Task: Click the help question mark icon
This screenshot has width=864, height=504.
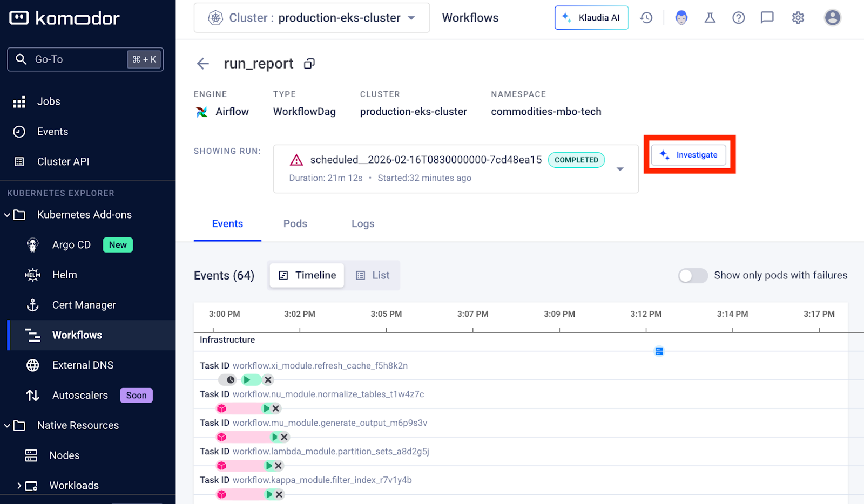Action: tap(738, 18)
